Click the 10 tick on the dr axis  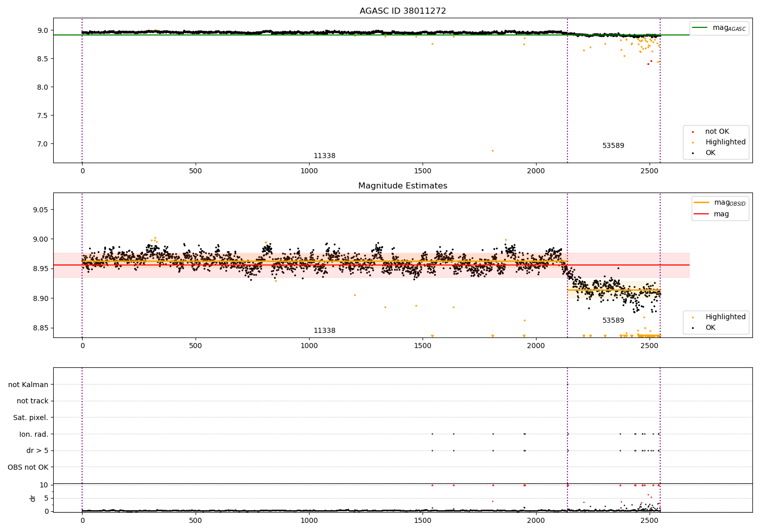(x=44, y=485)
